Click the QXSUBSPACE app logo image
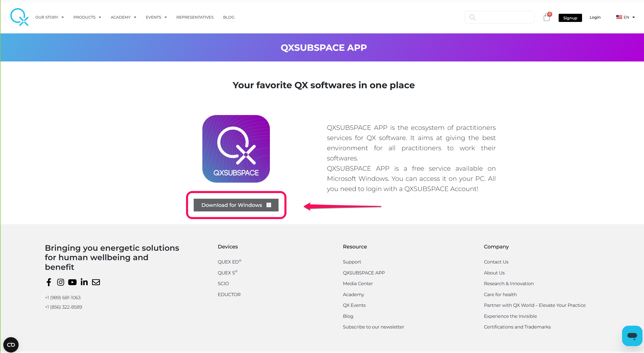The width and height of the screenshot is (644, 353). (x=236, y=149)
